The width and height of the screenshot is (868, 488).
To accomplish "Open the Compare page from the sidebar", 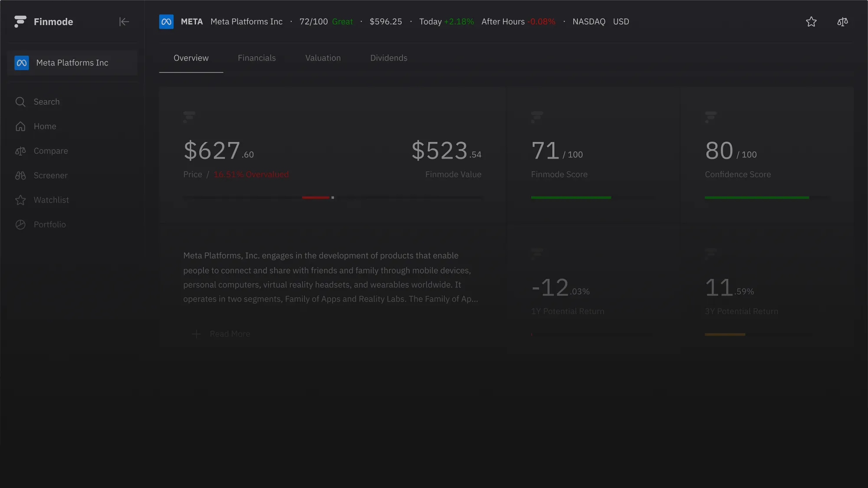I will pos(51,151).
